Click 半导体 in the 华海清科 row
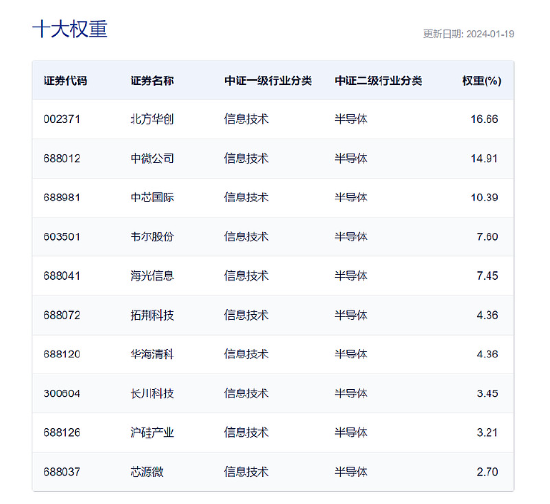The image size is (550, 504). [351, 354]
